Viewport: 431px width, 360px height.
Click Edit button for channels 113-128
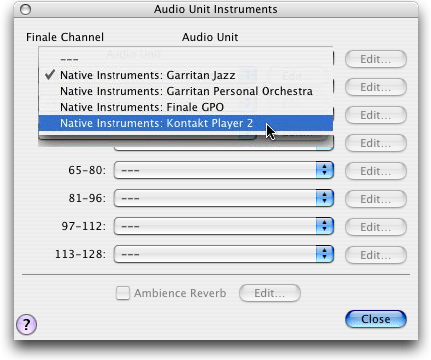[376, 255]
